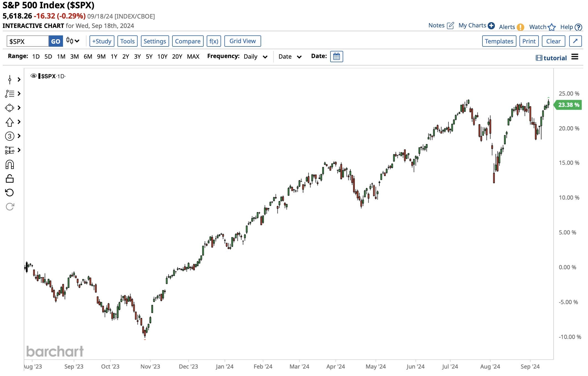
Task: Click the +Study button
Action: click(x=102, y=41)
